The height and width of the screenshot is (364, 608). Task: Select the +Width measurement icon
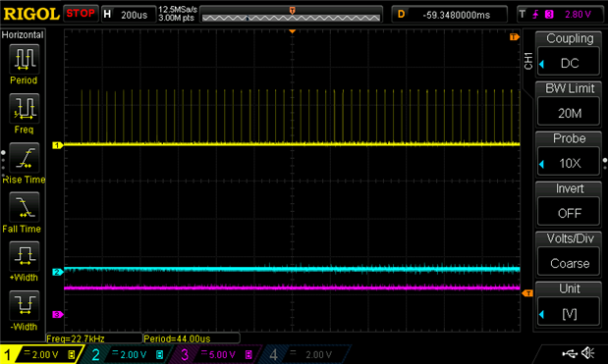tap(24, 256)
